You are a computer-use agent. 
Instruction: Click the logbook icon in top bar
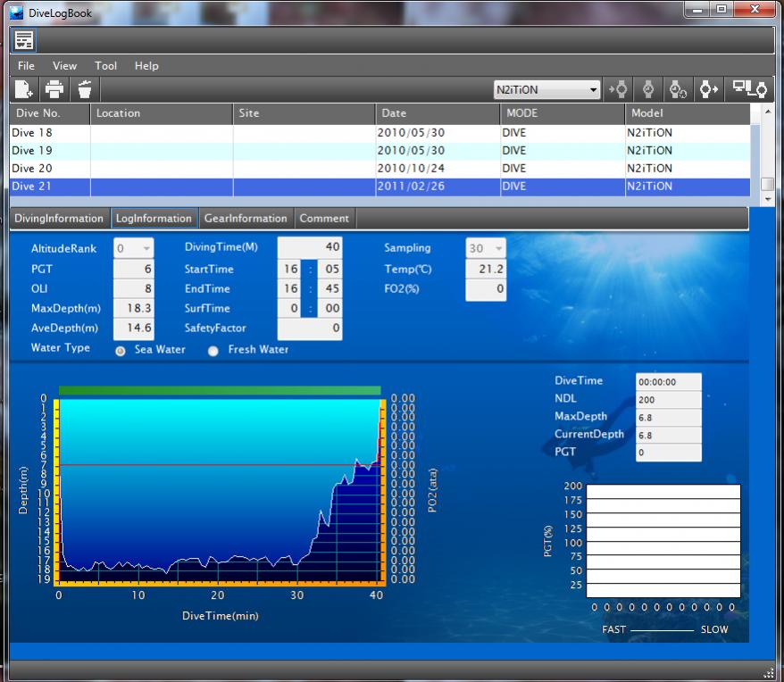tap(25, 40)
